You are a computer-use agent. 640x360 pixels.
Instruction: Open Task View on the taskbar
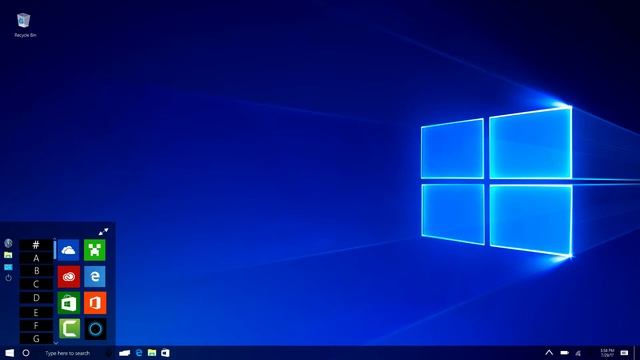(124, 353)
